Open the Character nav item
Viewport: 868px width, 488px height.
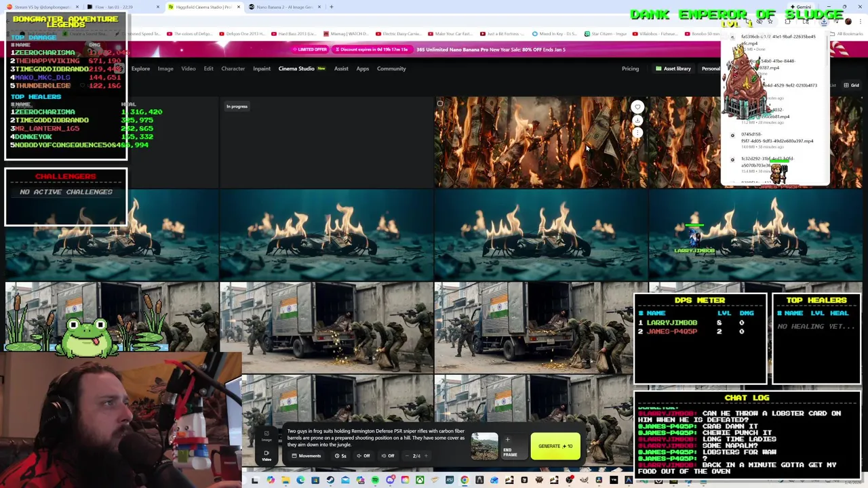point(233,68)
